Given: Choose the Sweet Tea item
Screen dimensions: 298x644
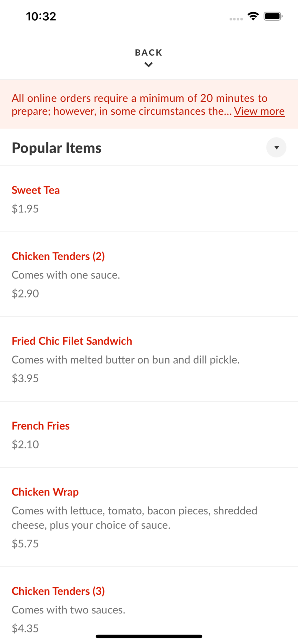Looking at the screenshot, I should coord(36,190).
